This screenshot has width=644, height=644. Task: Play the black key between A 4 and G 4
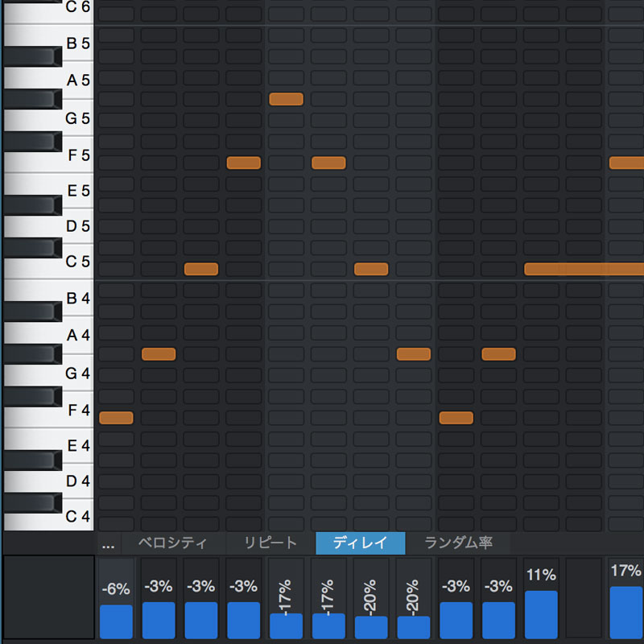33,354
